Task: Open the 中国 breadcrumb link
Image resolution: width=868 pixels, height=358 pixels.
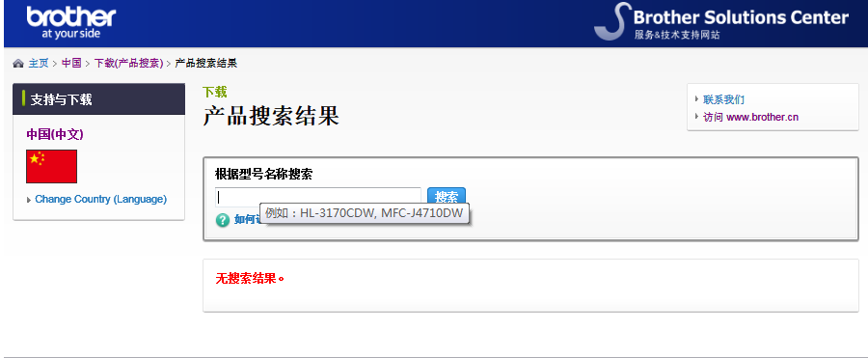Action: point(71,63)
